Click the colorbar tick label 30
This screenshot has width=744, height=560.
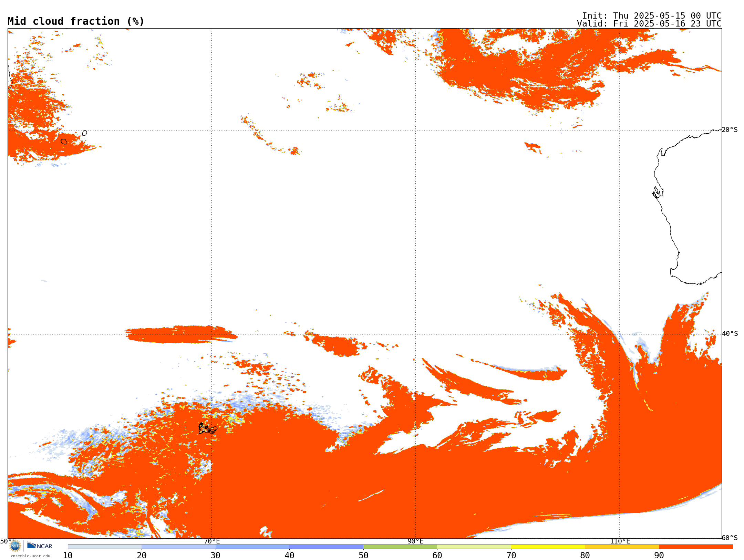(216, 556)
